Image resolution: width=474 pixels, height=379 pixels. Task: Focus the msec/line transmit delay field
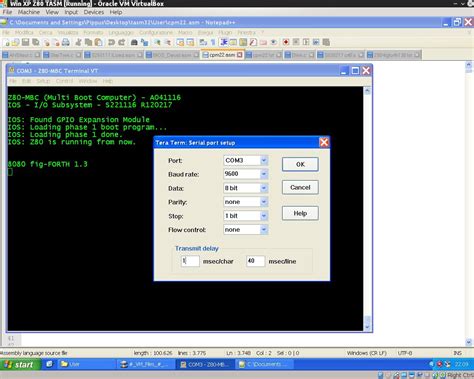coord(255,261)
